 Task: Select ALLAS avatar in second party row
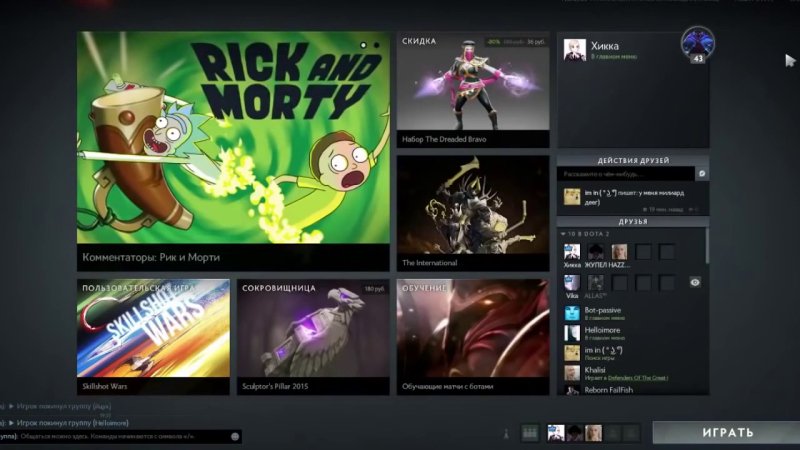[595, 283]
